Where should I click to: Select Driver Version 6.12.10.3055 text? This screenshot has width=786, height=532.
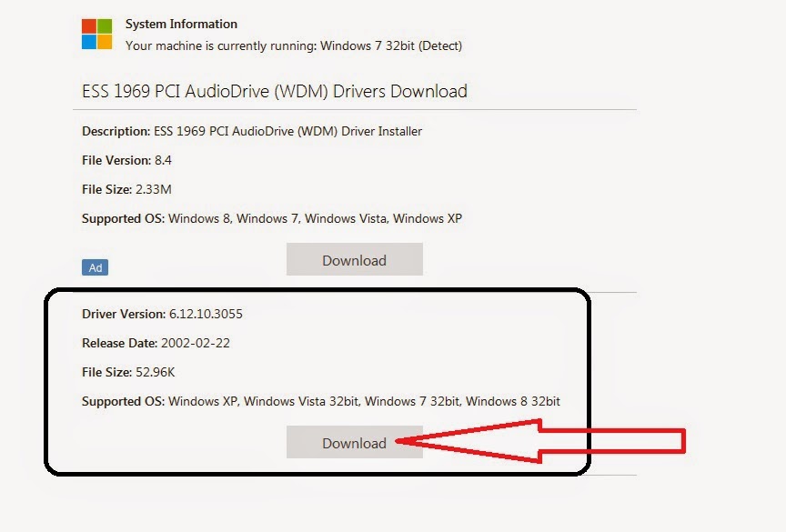tap(162, 314)
